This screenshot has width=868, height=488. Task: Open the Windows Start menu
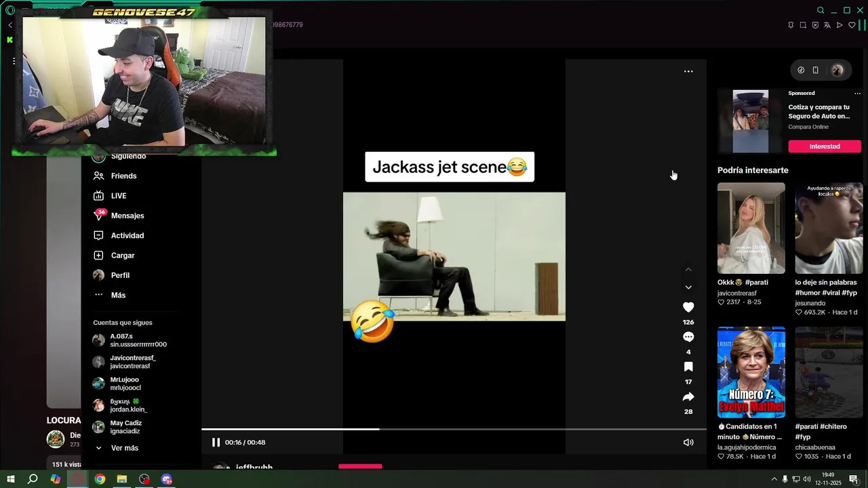(11, 479)
